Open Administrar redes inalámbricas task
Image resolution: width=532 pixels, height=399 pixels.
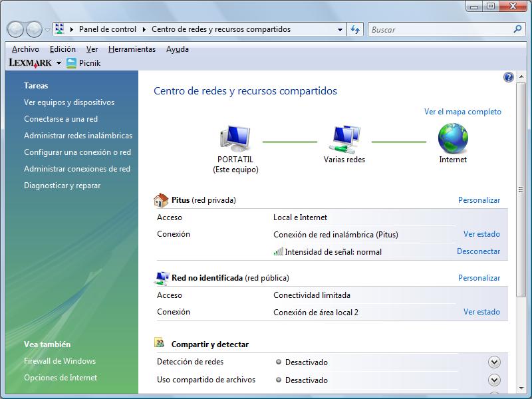click(78, 136)
